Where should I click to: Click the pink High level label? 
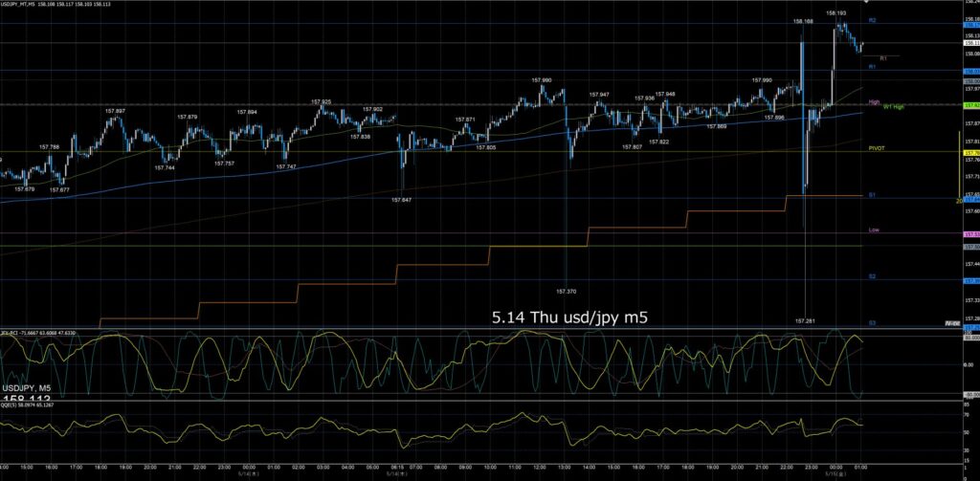coord(874,101)
